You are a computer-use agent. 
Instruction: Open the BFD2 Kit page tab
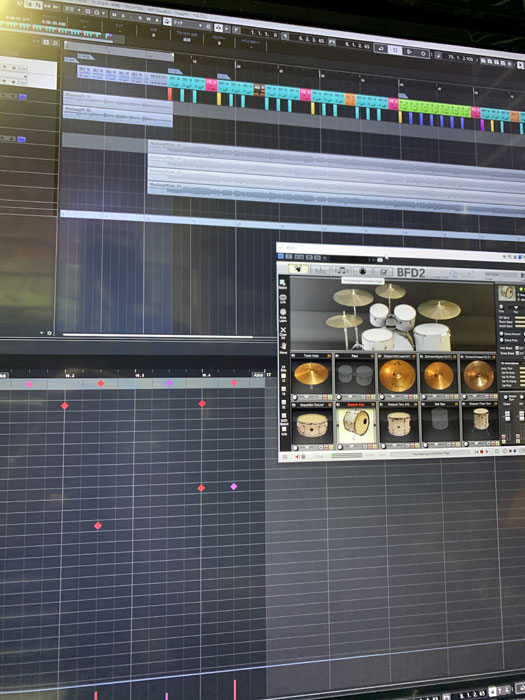(298, 269)
